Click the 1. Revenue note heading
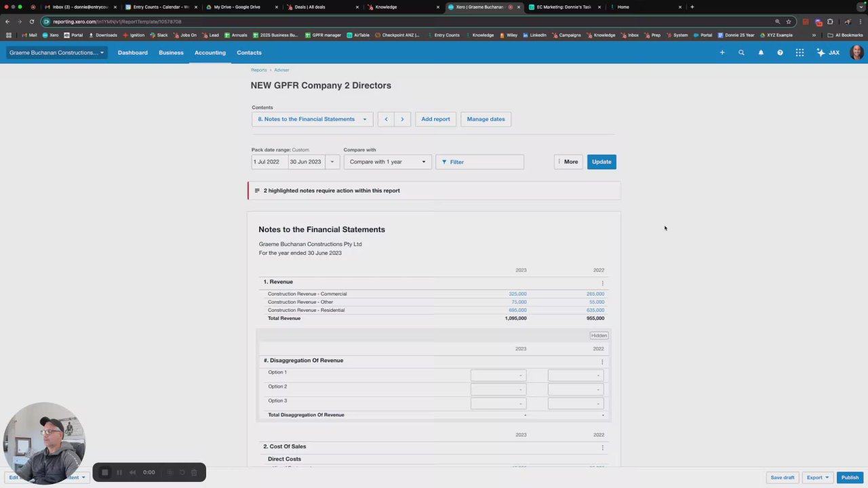Screen dimensions: 868x488 tap(278, 282)
